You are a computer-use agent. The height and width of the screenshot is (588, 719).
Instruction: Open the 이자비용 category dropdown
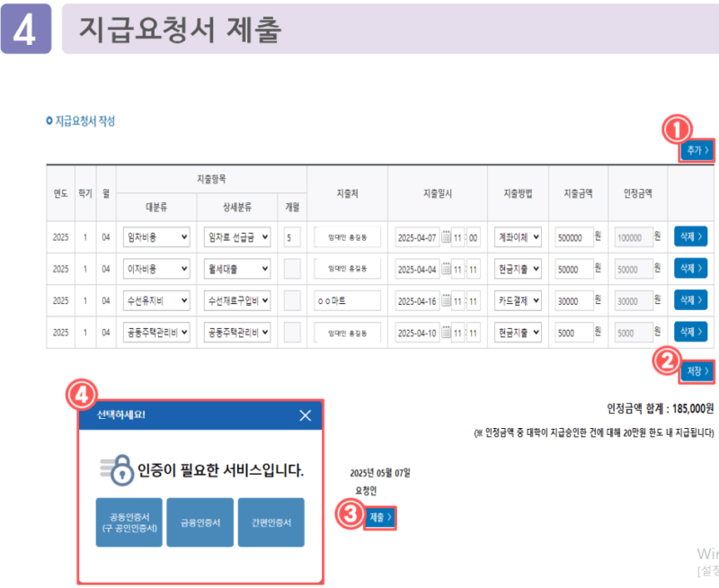tap(156, 269)
